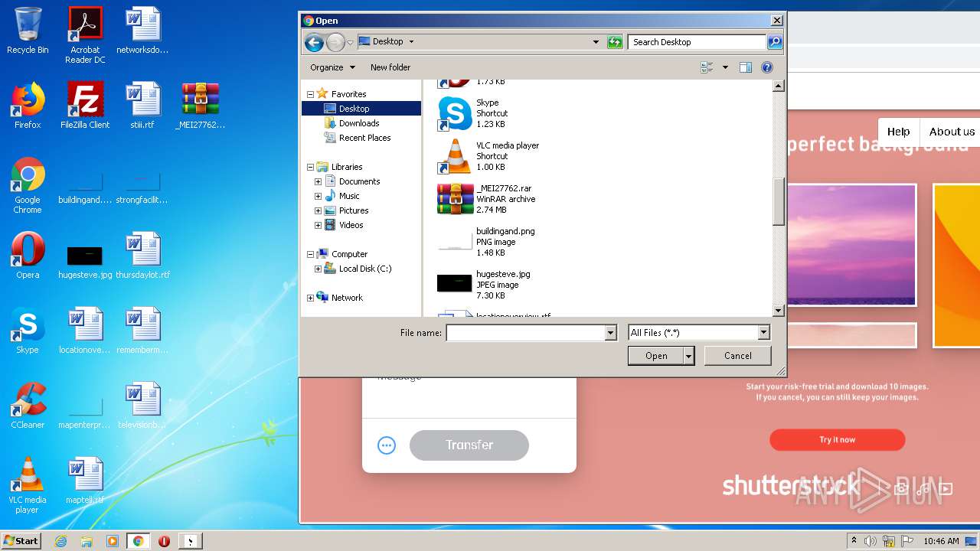Open the address bar history dropdown
The width and height of the screenshot is (980, 551).
(x=596, y=42)
